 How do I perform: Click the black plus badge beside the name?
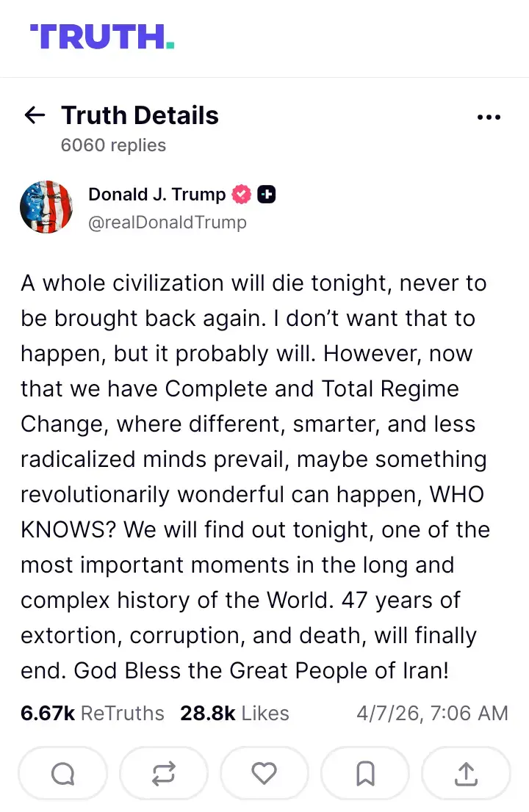click(267, 195)
